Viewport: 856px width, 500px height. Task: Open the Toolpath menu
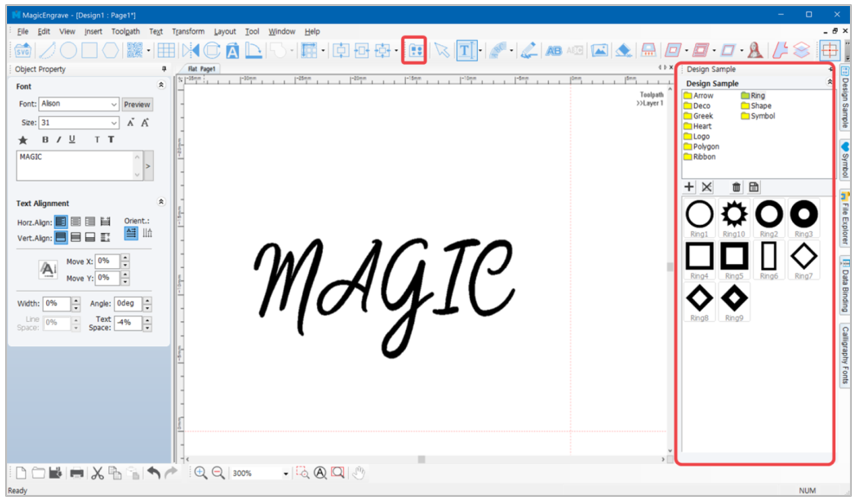(126, 31)
